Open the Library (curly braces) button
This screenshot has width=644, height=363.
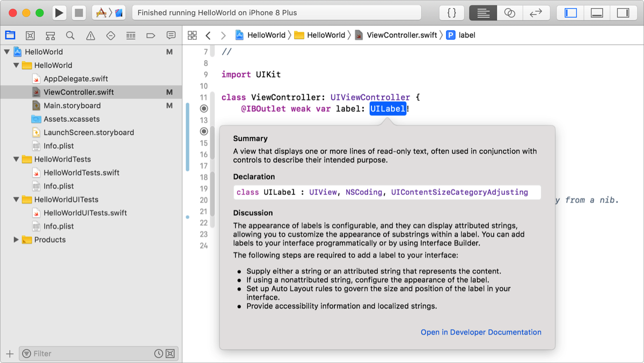tap(452, 13)
